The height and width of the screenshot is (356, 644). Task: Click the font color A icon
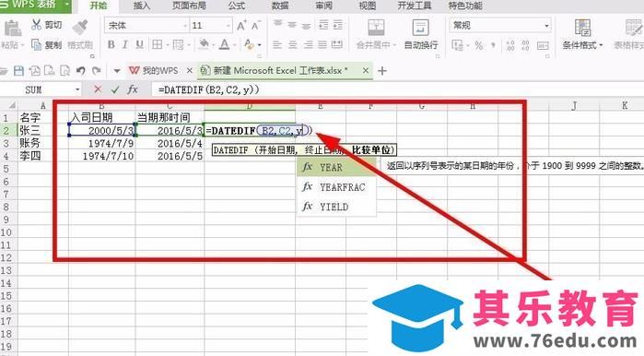[x=224, y=44]
